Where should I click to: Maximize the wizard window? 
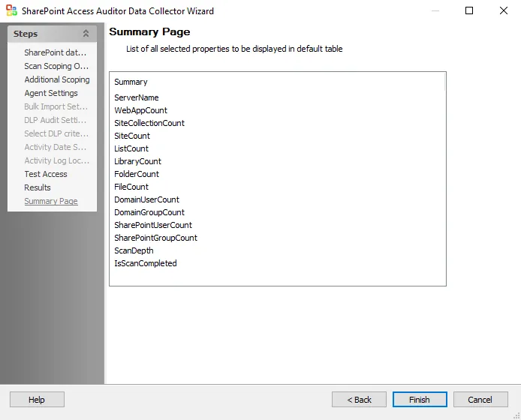point(469,10)
